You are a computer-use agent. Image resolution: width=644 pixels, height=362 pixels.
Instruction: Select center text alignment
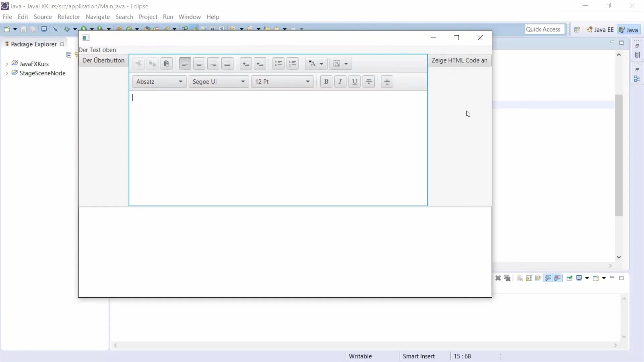click(x=199, y=64)
